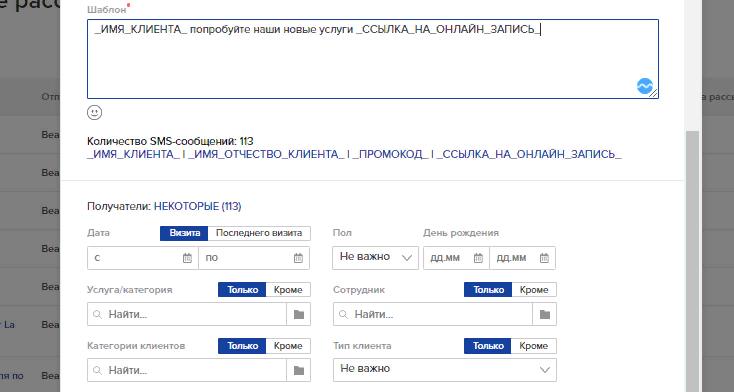This screenshot has height=392, width=734.
Task: Set Услуга/категория filter to 'Кроме'
Action: pyautogui.click(x=288, y=290)
